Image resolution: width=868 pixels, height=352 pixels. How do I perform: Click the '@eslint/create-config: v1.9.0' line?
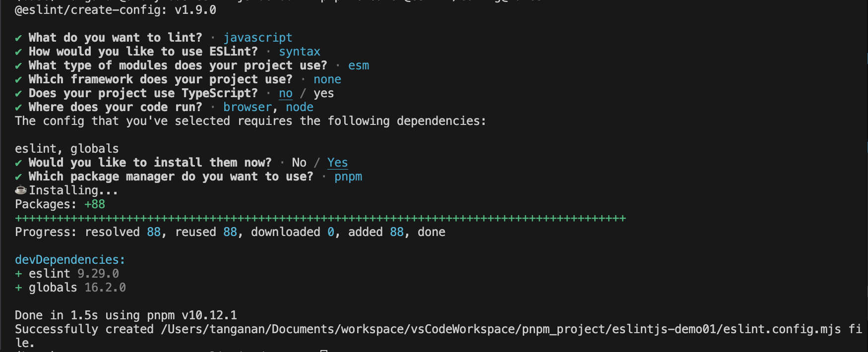tap(116, 10)
